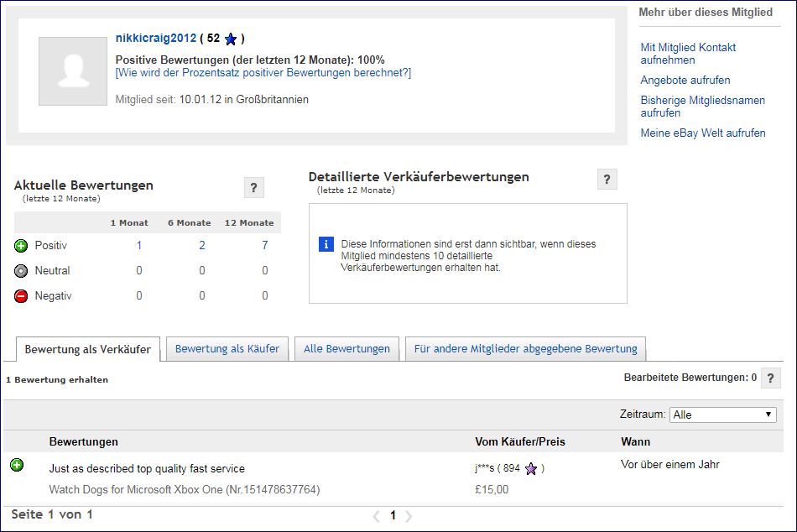Click the purple star beside buyer j***s
The width and height of the screenshot is (797, 532).
530,469
